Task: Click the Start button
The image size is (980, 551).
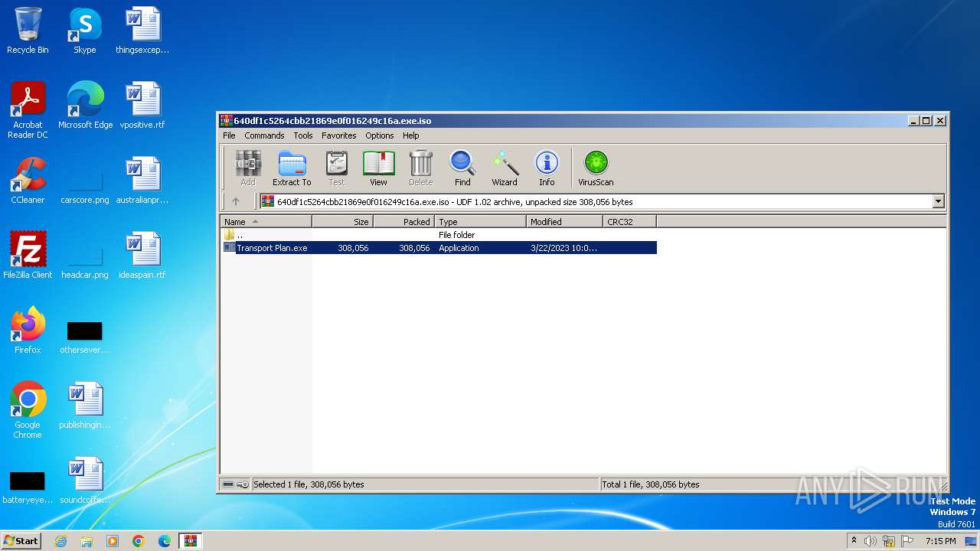Action: [x=21, y=541]
